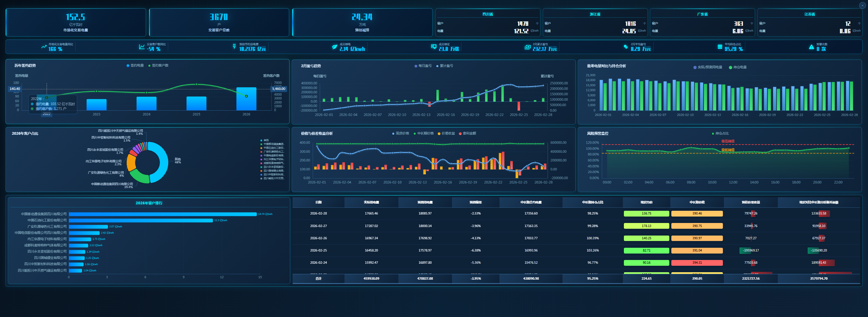Click the money icon beside 2月累计盈亏
Screen dimensions: 868x317
tap(528, 47)
